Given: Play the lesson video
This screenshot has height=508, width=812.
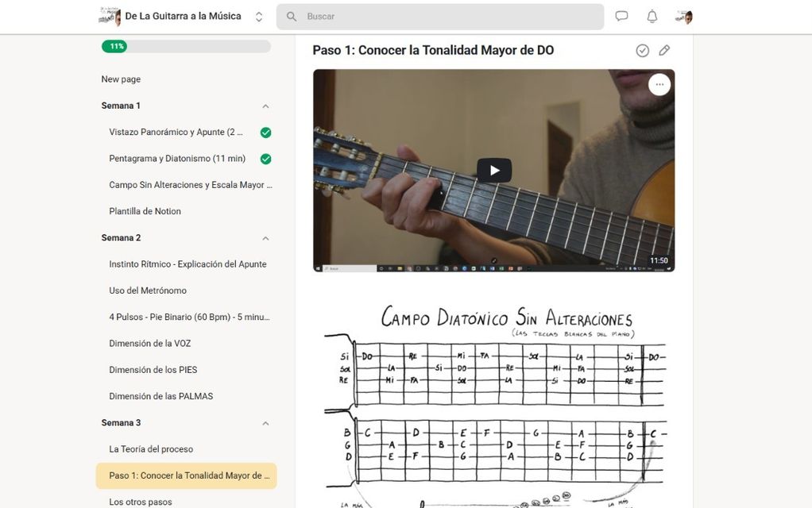Looking at the screenshot, I should coord(494,170).
